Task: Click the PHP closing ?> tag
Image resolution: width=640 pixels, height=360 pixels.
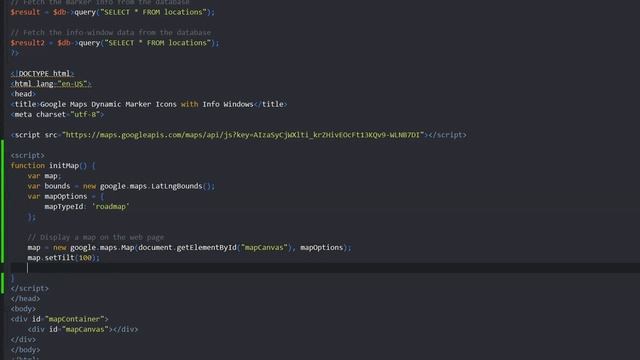Action: coord(15,53)
